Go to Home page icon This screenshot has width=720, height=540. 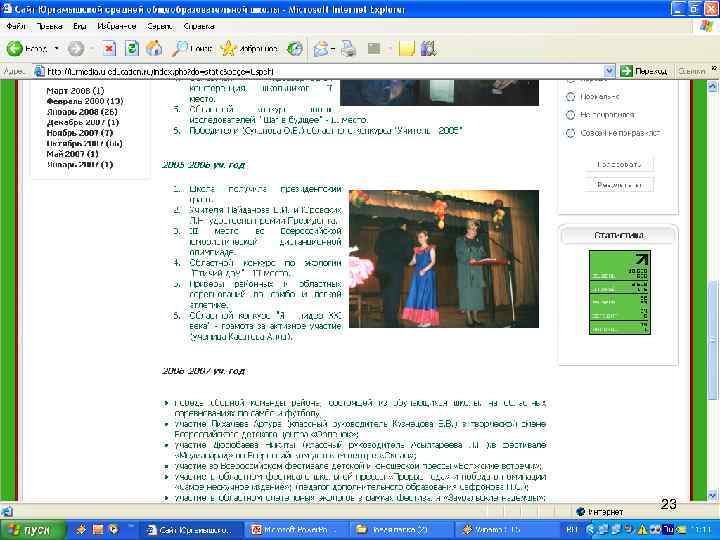coord(154,48)
